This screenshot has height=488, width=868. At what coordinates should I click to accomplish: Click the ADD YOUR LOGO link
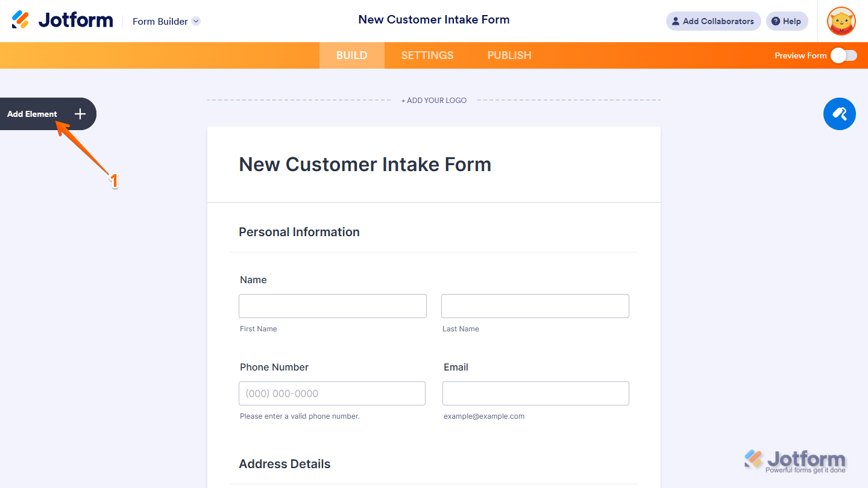pos(434,100)
